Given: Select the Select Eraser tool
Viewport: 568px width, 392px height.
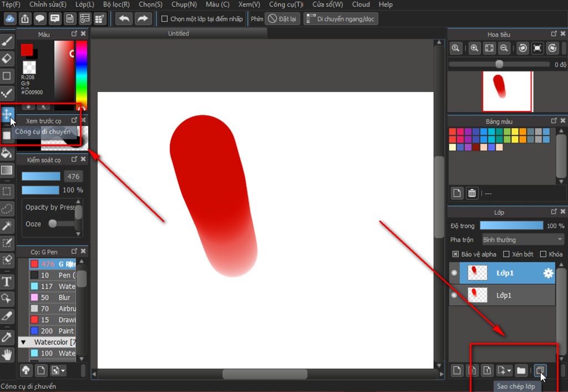Looking at the screenshot, I should tap(7, 260).
